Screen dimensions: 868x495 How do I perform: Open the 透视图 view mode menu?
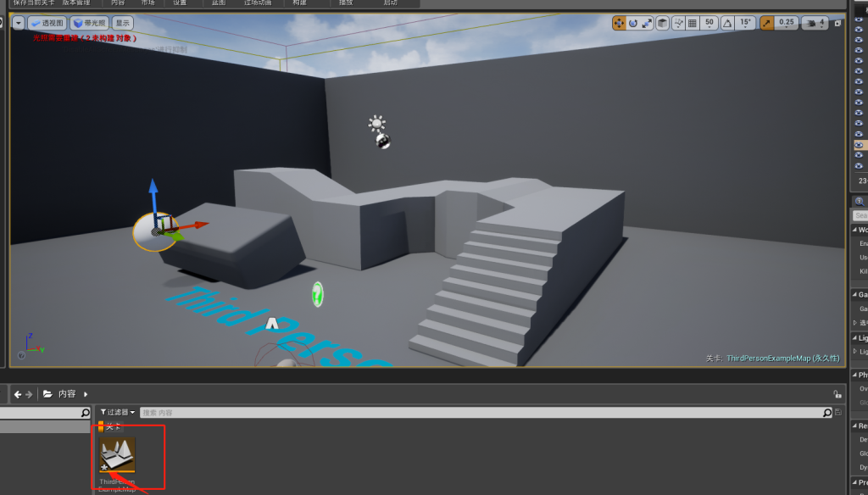click(47, 23)
